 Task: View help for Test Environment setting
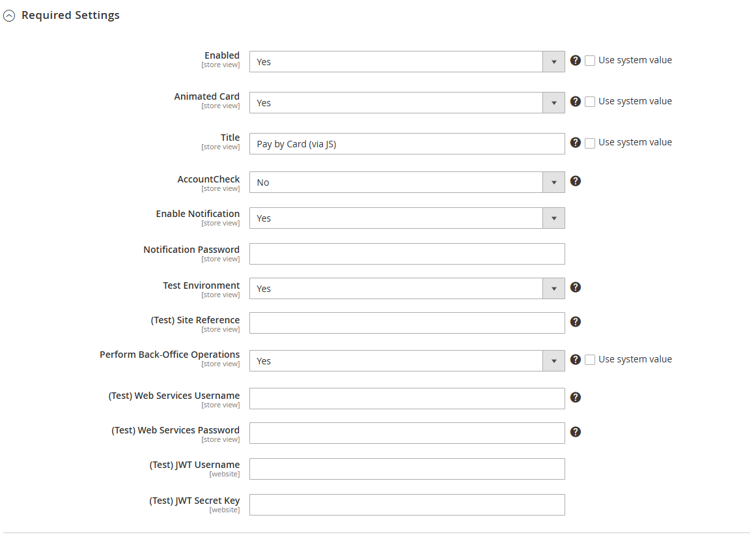(575, 287)
